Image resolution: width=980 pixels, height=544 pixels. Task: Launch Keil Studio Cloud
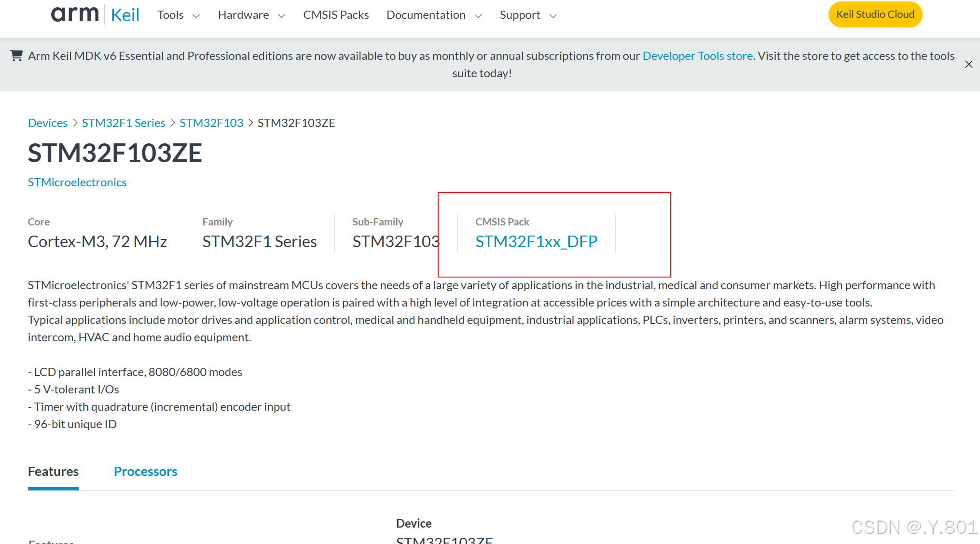tap(875, 14)
